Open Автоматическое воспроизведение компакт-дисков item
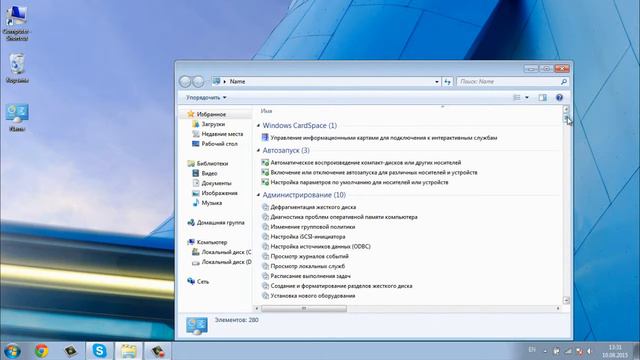 (x=361, y=163)
